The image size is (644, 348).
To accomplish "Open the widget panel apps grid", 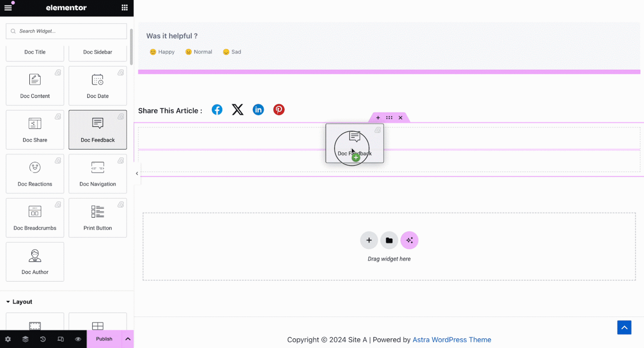I will pos(124,8).
